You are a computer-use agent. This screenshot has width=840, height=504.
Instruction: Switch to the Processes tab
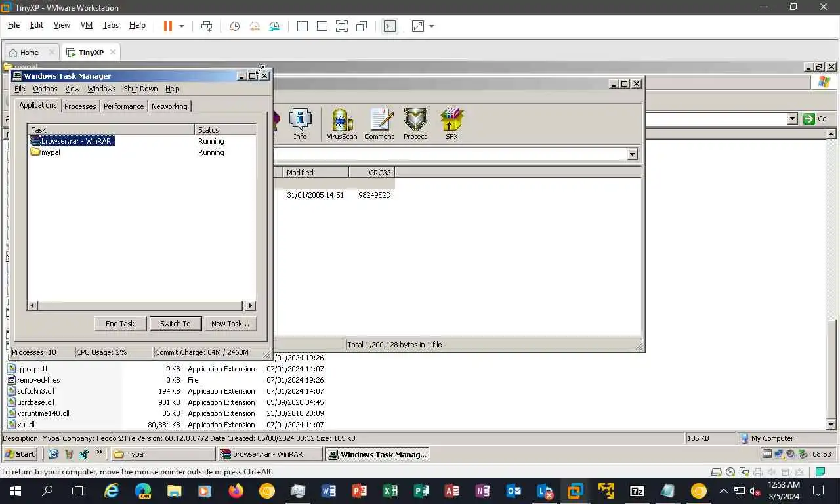[80, 106]
